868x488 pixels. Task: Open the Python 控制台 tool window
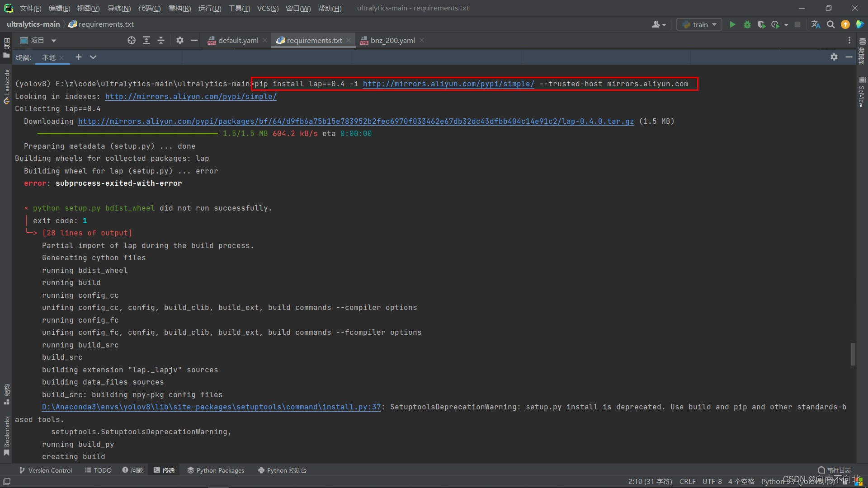[282, 470]
